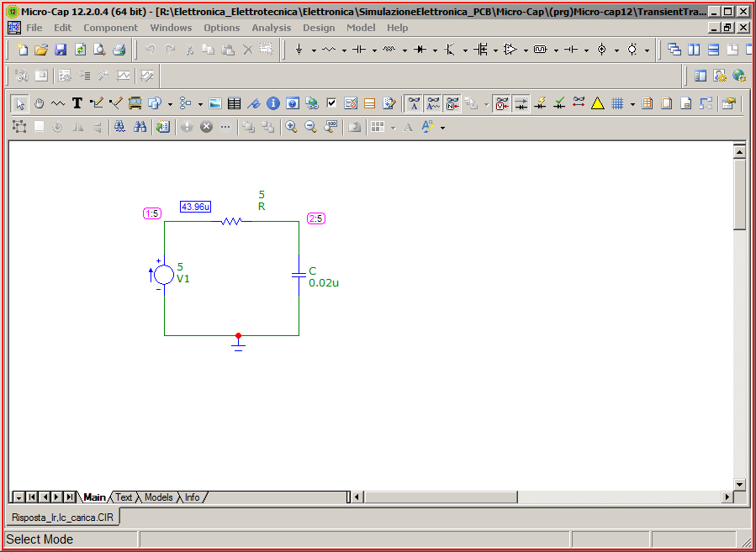The width and height of the screenshot is (756, 552).
Task: Toggle Node Voltages display button
Action: pos(502,103)
